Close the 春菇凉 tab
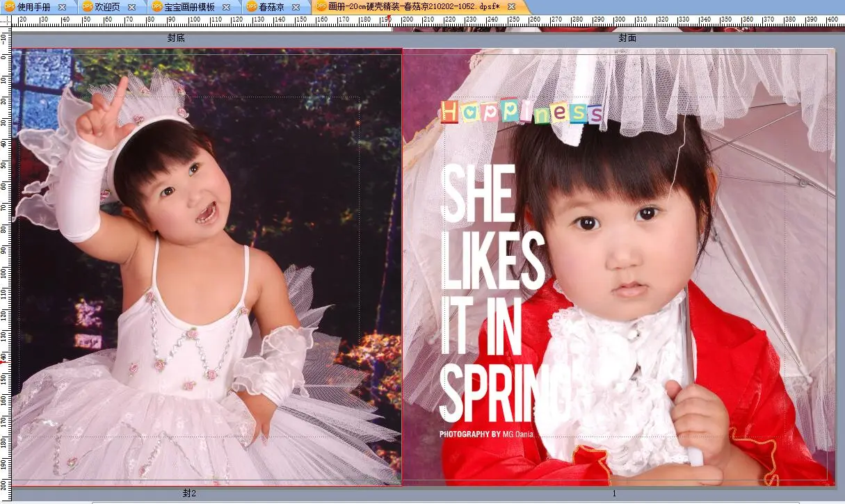This screenshot has width=845, height=504. (x=296, y=6)
